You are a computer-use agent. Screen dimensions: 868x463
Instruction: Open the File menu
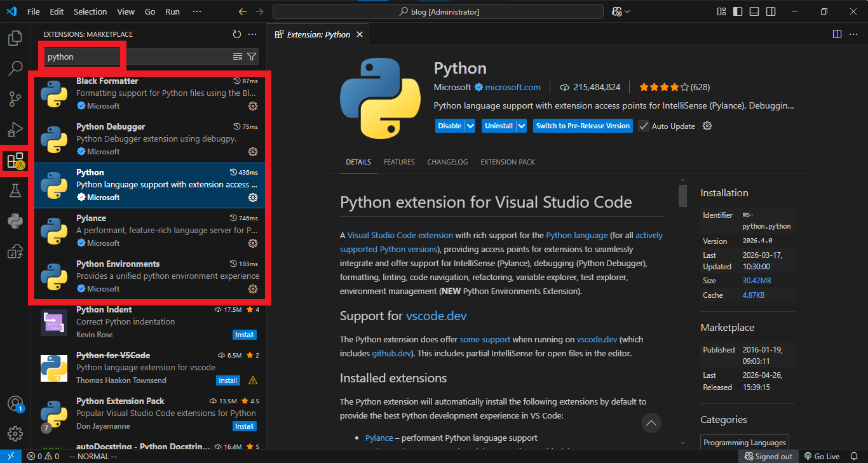[x=34, y=11]
